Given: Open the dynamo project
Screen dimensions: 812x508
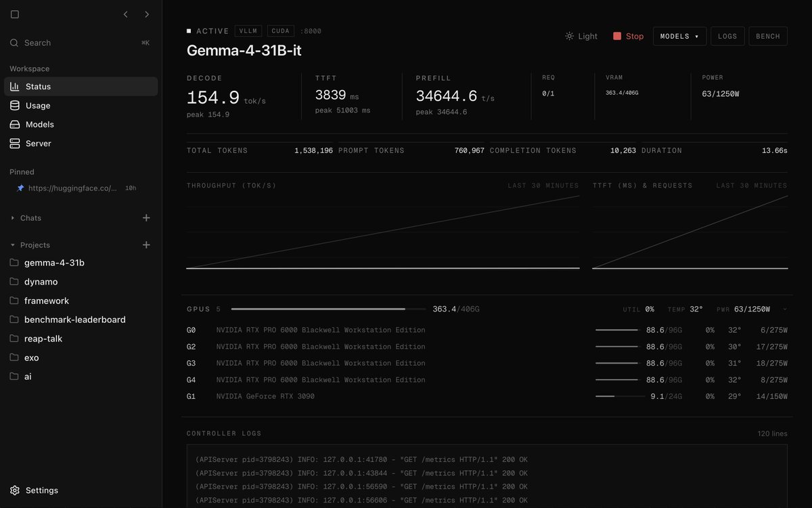Looking at the screenshot, I should [81, 282].
